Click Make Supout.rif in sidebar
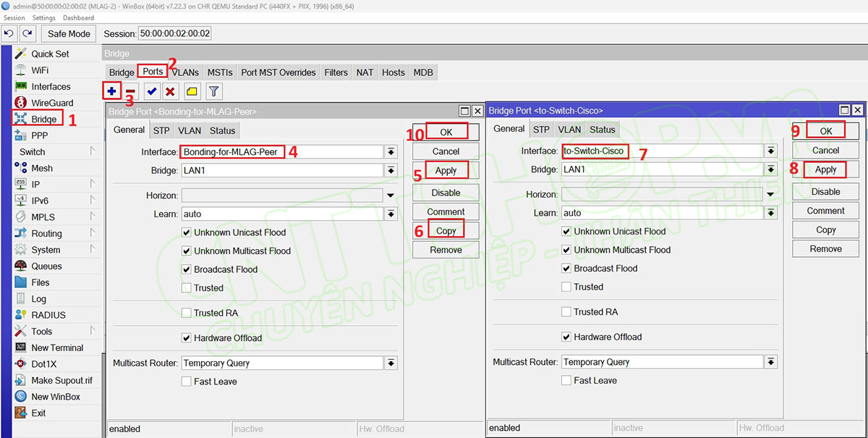 [61, 380]
